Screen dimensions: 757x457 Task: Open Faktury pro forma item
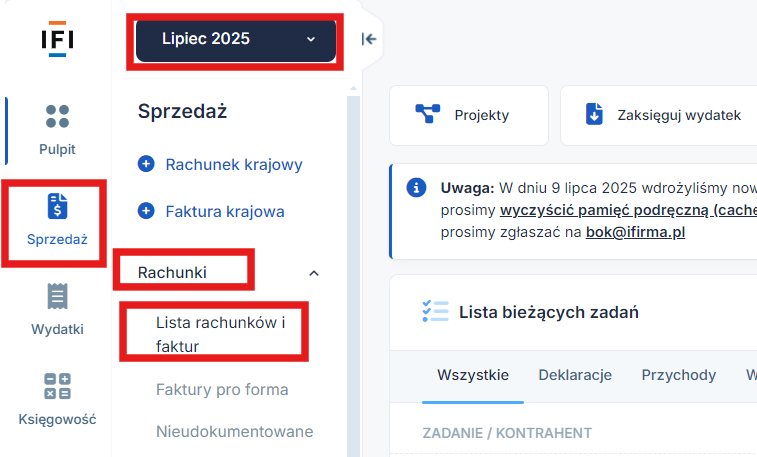(222, 389)
